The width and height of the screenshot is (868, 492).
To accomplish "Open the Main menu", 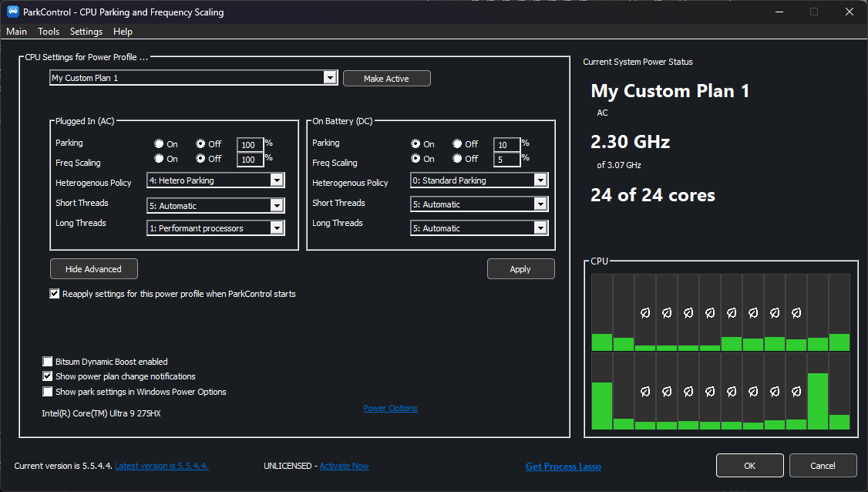I will tap(17, 32).
